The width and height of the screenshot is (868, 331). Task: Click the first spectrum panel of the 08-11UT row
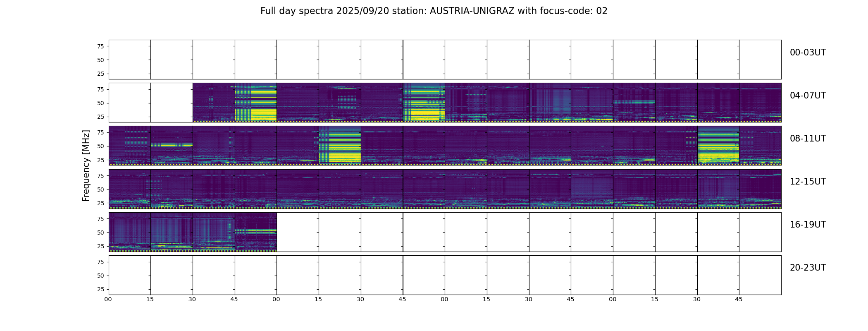[130, 146]
